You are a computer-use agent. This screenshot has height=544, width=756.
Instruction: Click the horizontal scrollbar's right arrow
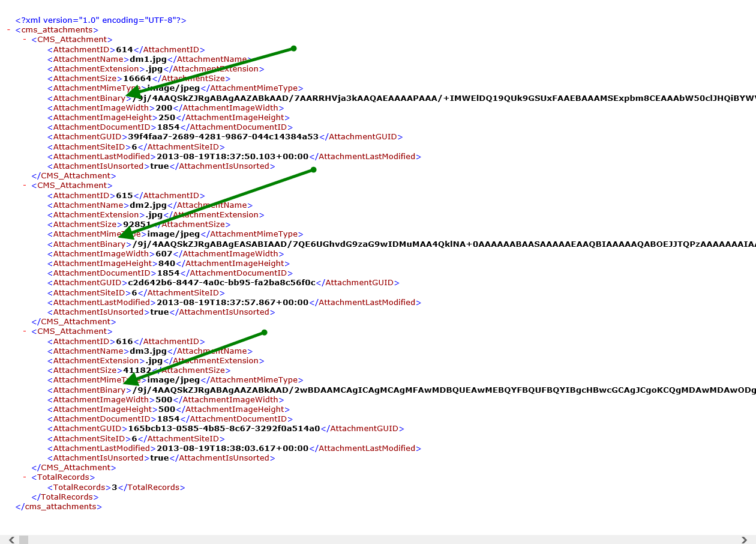click(x=745, y=540)
